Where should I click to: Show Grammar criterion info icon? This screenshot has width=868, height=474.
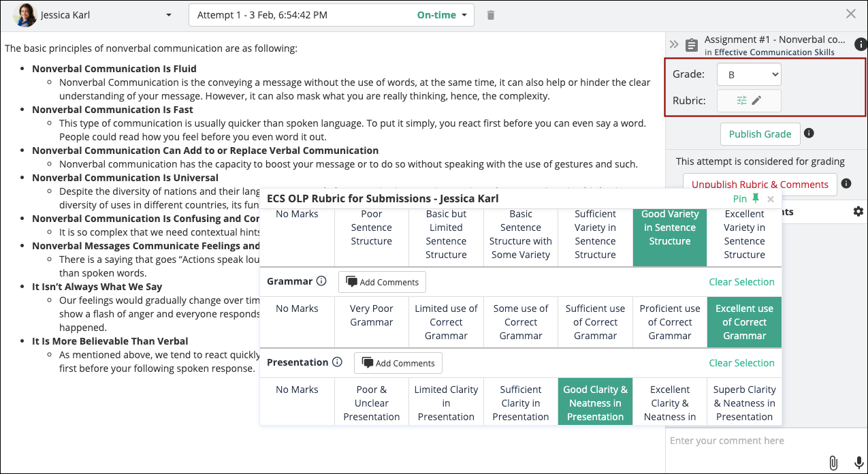click(322, 281)
